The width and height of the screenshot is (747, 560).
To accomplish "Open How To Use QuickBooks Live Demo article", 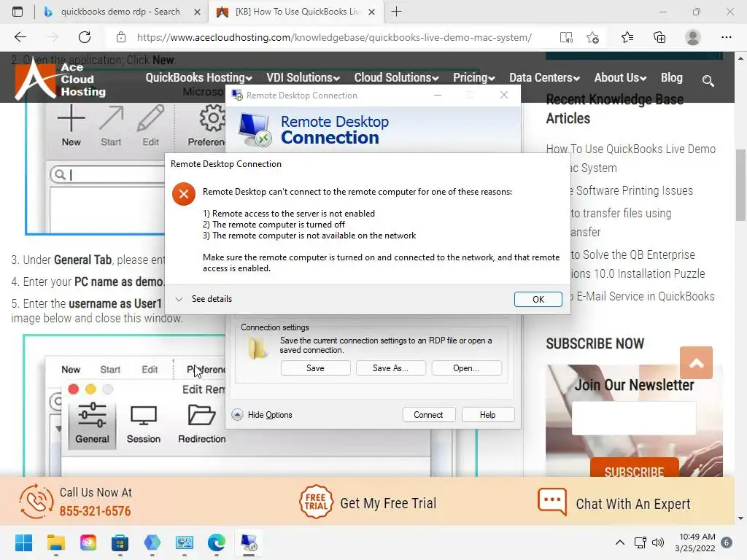I will [631, 158].
